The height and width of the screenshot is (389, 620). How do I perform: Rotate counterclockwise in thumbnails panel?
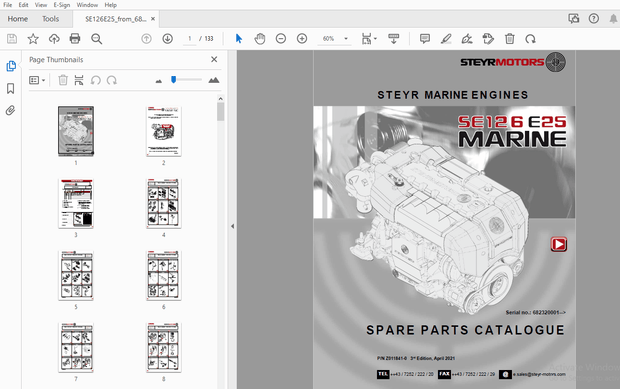click(95, 80)
